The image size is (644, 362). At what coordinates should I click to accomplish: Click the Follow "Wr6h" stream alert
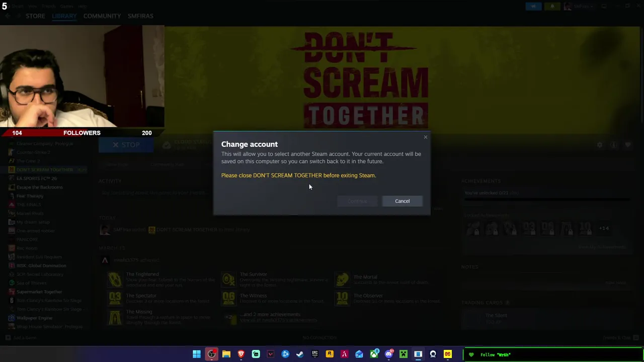click(553, 354)
